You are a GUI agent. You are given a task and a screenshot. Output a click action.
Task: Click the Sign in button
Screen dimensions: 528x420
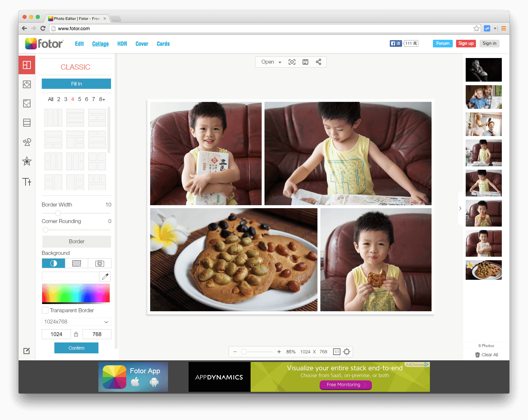pos(489,43)
